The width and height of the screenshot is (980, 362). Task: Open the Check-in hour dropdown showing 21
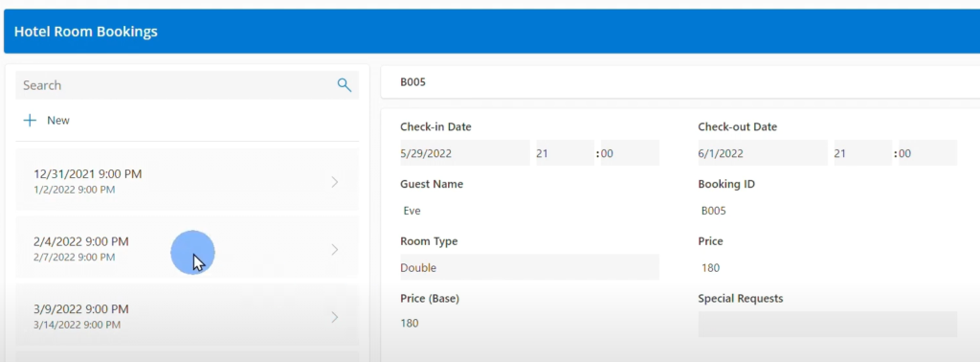[x=565, y=153]
